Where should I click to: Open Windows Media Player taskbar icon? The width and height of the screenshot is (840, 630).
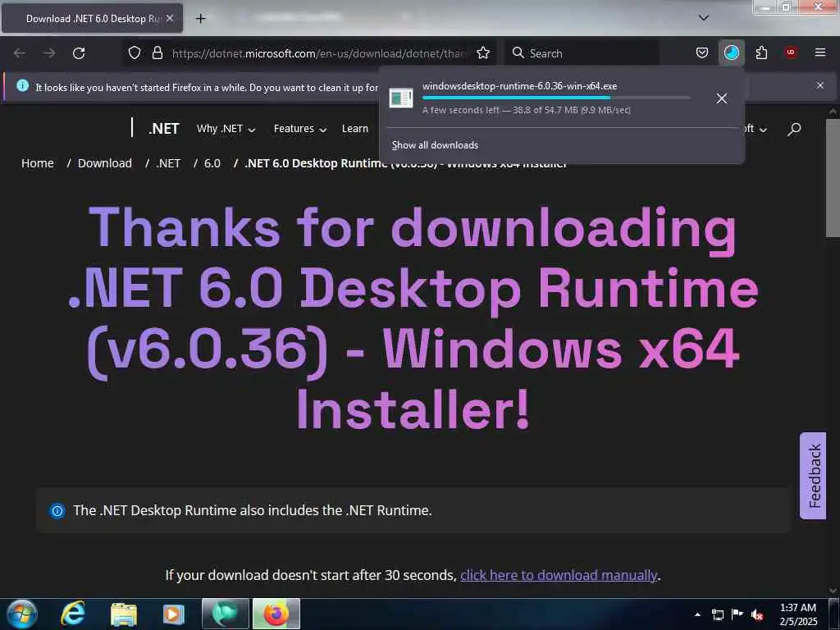173,614
